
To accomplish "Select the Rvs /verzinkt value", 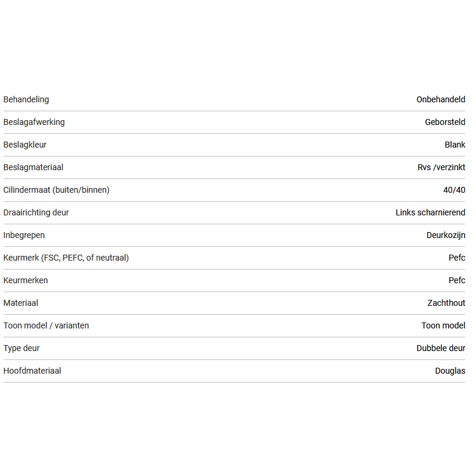I will click(441, 167).
